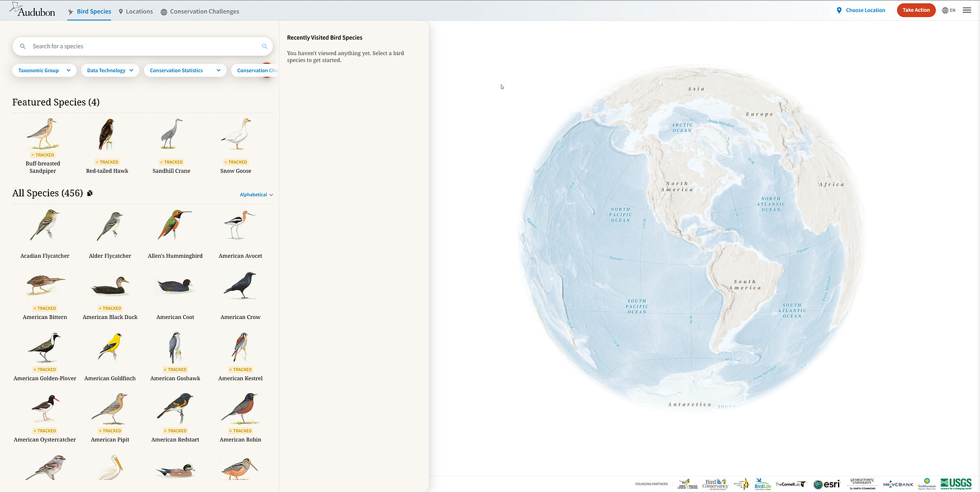
Task: Click the Take Action button
Action: [x=916, y=10]
